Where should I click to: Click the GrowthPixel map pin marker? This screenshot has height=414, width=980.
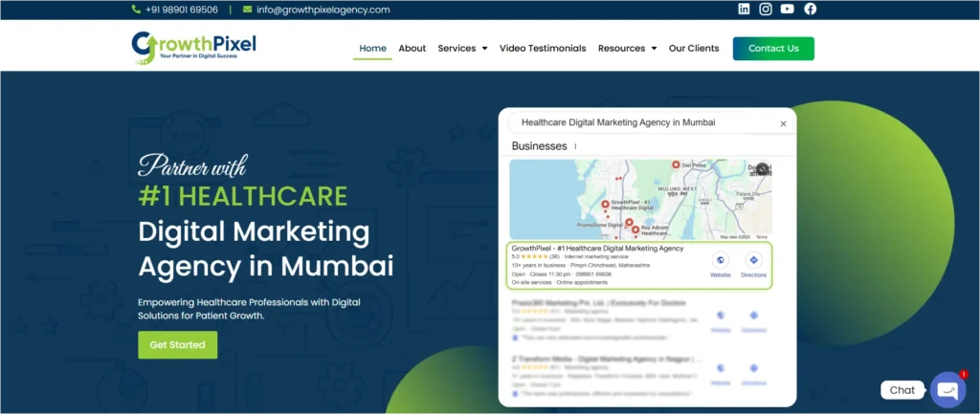605,205
